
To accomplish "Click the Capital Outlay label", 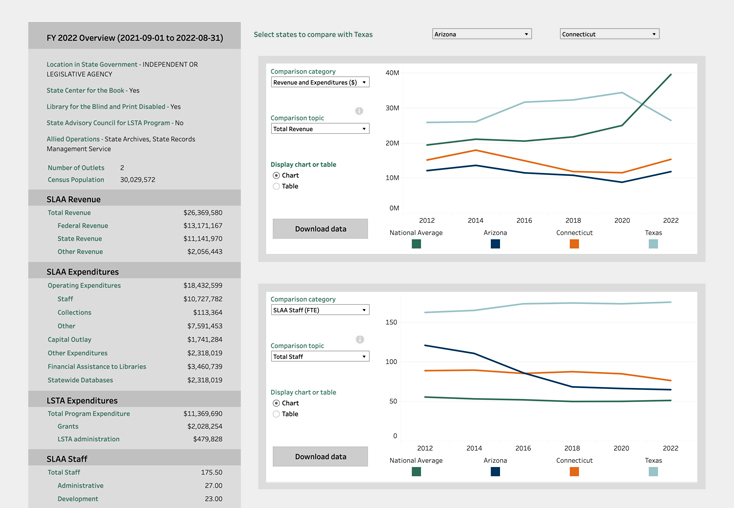I will [x=69, y=339].
